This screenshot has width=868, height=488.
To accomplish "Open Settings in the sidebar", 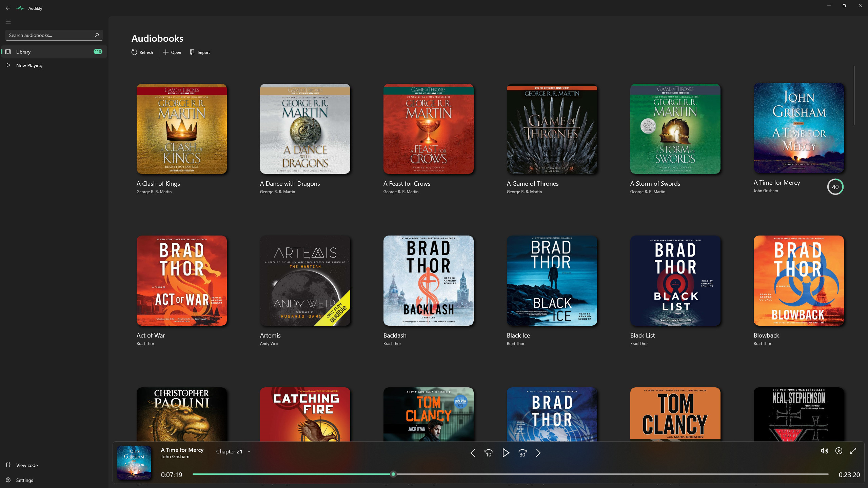I will pyautogui.click(x=24, y=480).
